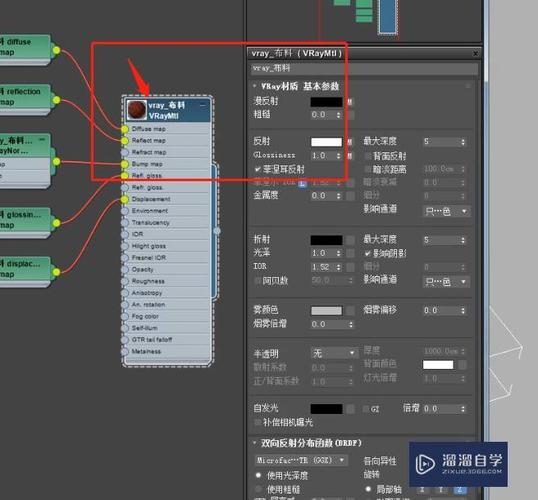Toggle the 影响阴影 affect shadows checkbox

click(x=368, y=254)
